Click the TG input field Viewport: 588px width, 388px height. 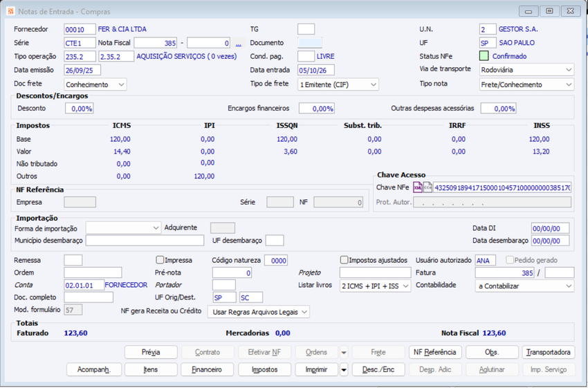pyautogui.click(x=306, y=29)
